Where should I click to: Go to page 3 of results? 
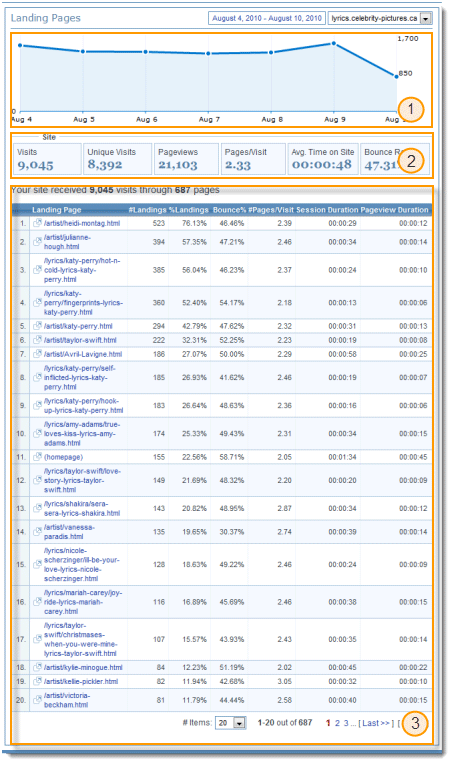pyautogui.click(x=346, y=723)
